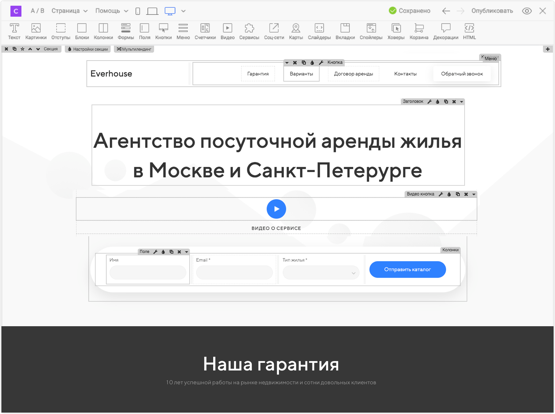Click the Отправить каталог button
The height and width of the screenshot is (414, 555).
(x=407, y=270)
